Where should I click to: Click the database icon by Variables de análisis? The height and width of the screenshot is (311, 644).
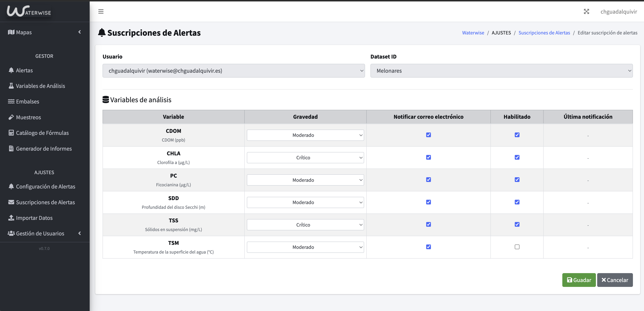pos(105,100)
